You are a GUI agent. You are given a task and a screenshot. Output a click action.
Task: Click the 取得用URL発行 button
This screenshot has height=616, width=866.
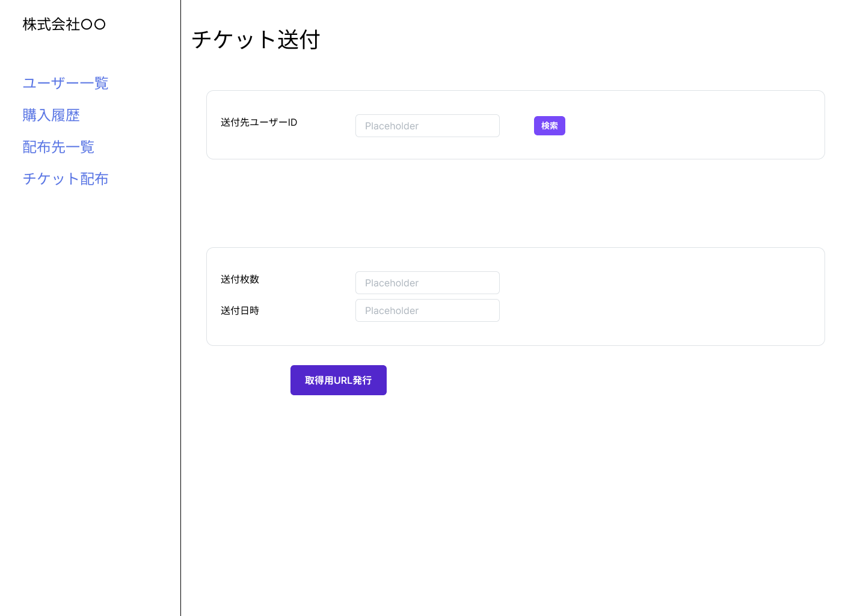339,380
